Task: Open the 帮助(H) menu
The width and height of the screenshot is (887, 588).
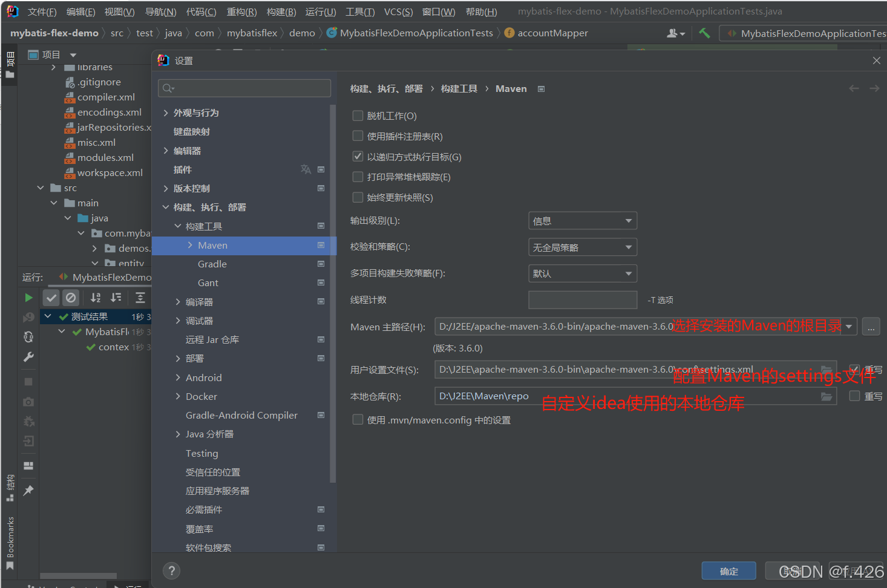Action: point(481,11)
